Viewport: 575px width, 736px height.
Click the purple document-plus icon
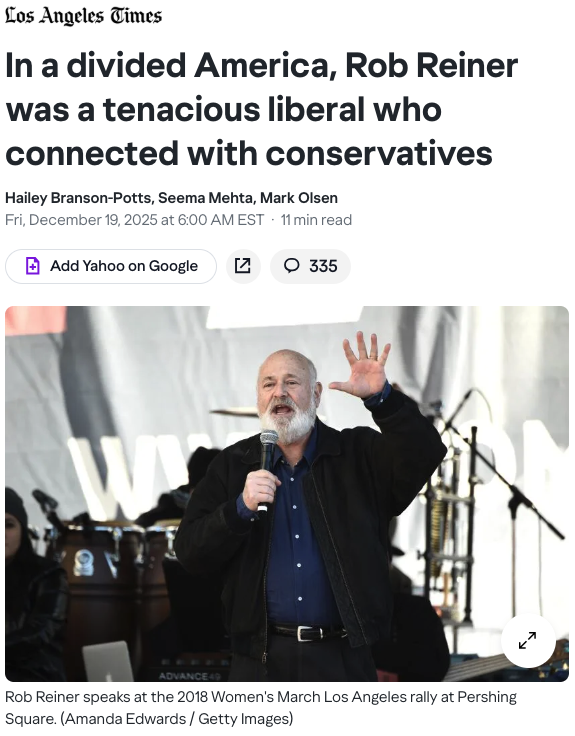32,266
